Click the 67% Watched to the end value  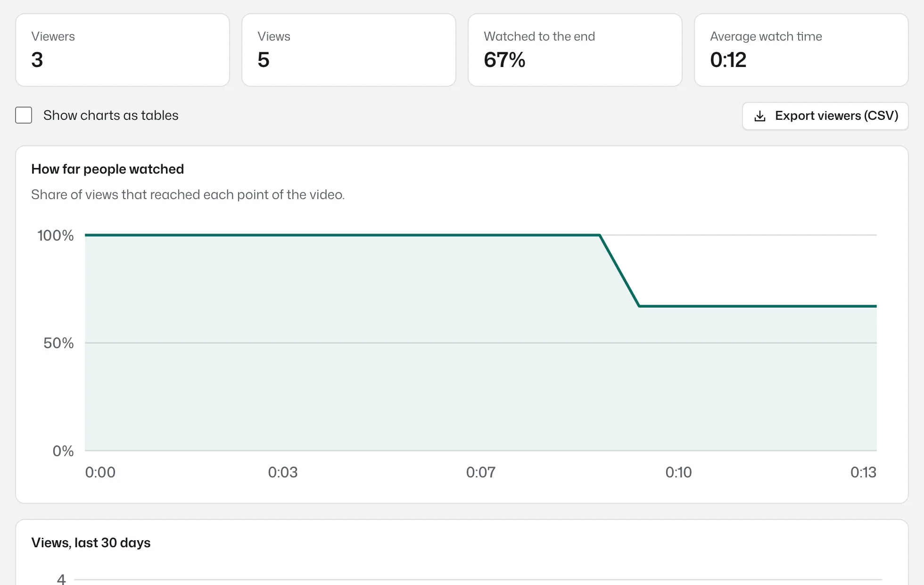pyautogui.click(x=504, y=60)
